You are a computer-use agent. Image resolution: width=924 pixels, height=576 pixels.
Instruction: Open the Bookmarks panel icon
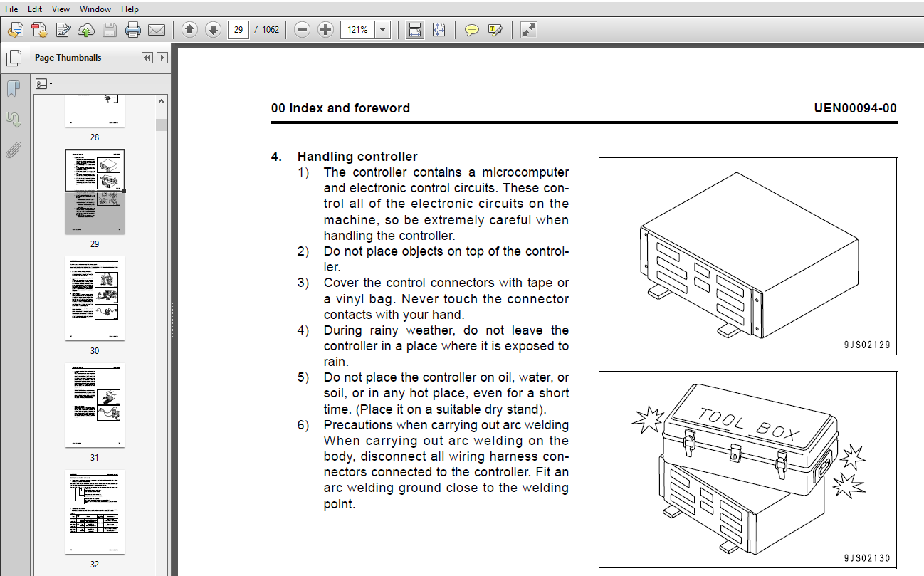[x=14, y=88]
